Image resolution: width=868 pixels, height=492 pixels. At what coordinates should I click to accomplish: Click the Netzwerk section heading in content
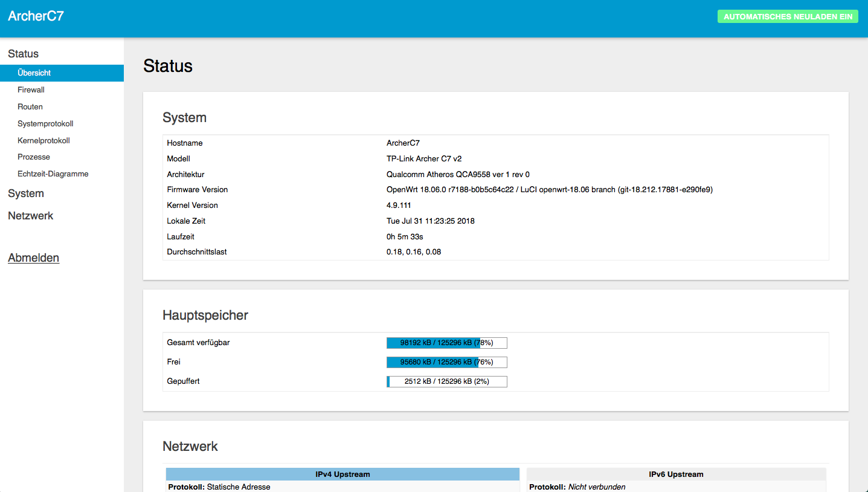coord(190,447)
